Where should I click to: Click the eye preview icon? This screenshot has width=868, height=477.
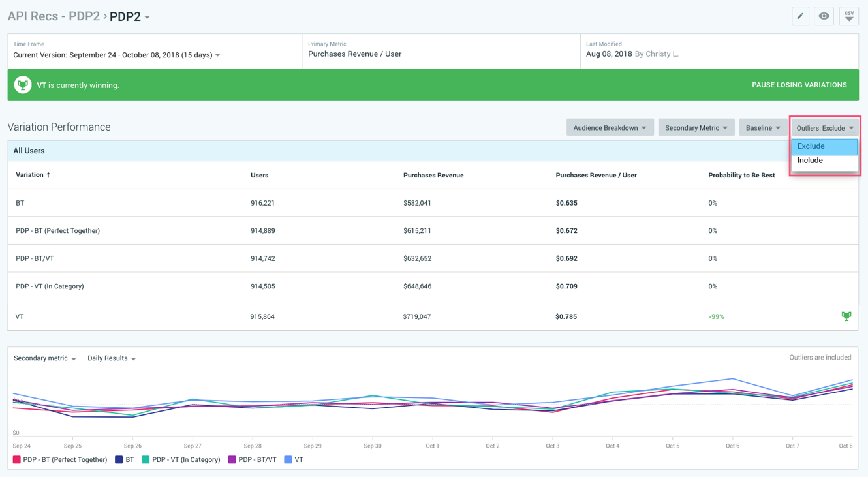[x=824, y=16]
